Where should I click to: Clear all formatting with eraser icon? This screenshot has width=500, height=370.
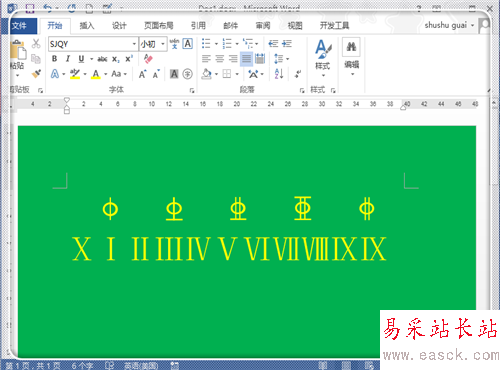tap(148, 59)
